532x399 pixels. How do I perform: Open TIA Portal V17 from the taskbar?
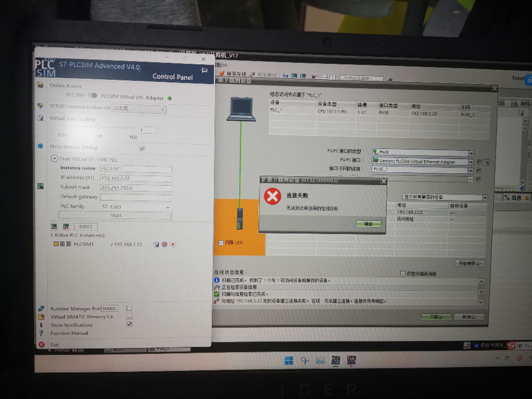point(351,360)
